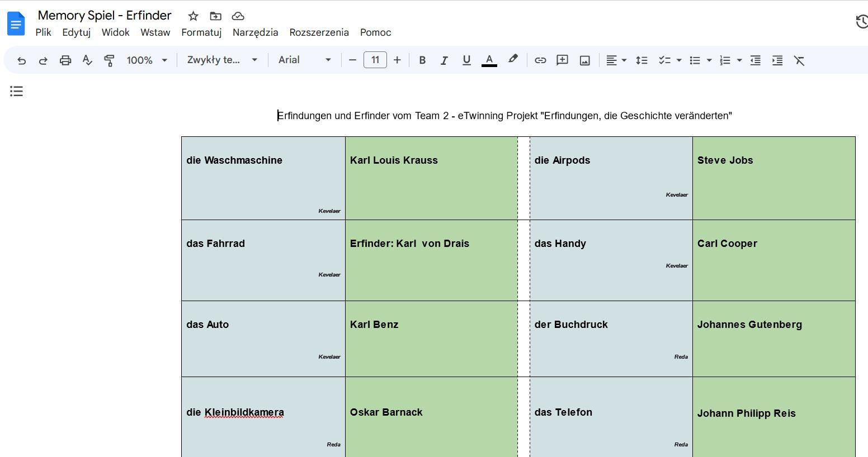Click the 'Steve Jobs' cell text
The width and height of the screenshot is (868, 457).
(x=725, y=160)
